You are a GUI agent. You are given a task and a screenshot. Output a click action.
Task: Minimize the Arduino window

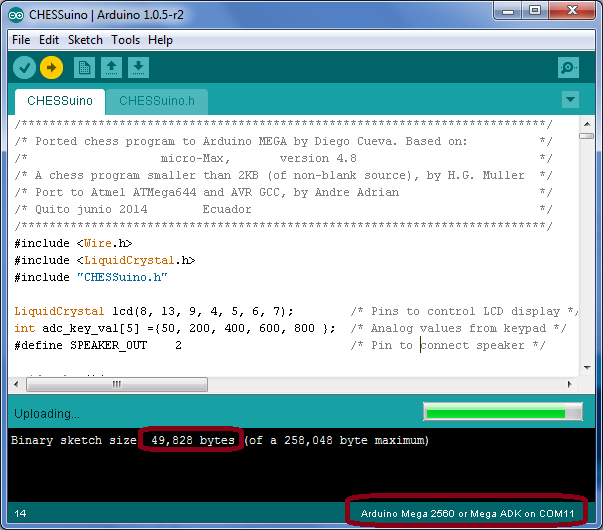(x=508, y=11)
